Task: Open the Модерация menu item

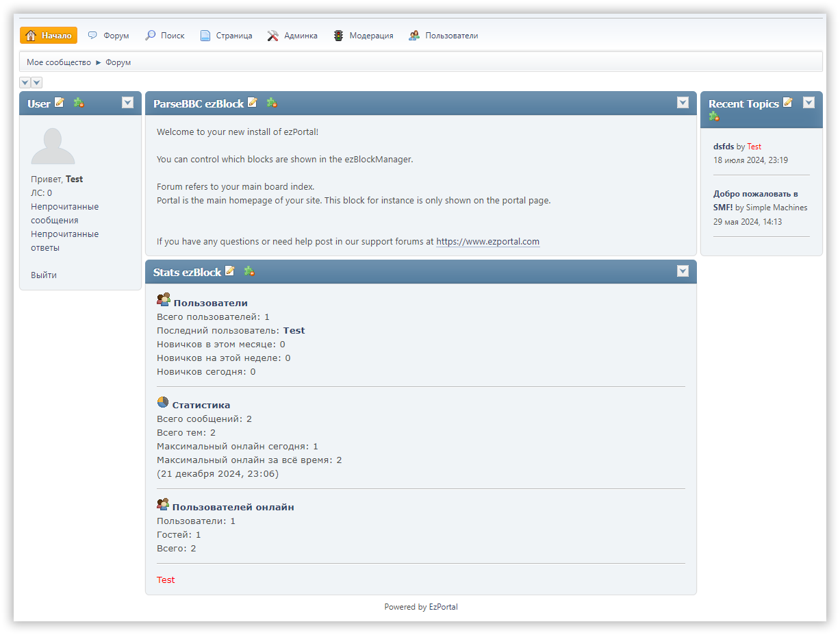Action: (364, 36)
